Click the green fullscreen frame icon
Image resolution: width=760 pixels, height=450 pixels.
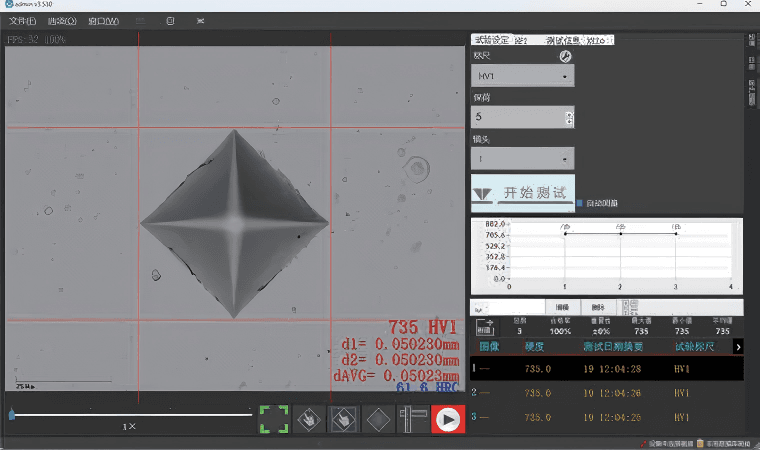(275, 420)
